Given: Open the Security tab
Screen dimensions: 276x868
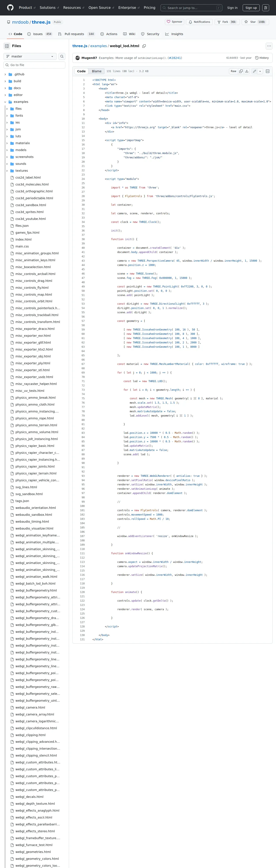Looking at the screenshot, I should click(150, 34).
